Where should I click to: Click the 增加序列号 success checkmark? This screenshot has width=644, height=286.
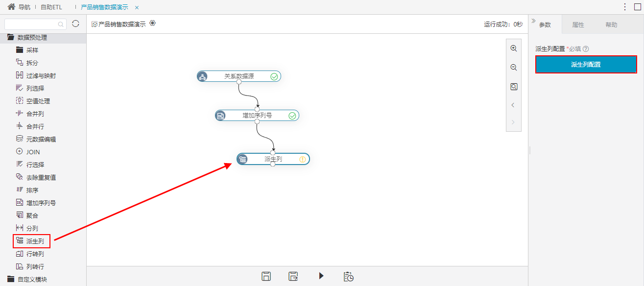pos(292,116)
